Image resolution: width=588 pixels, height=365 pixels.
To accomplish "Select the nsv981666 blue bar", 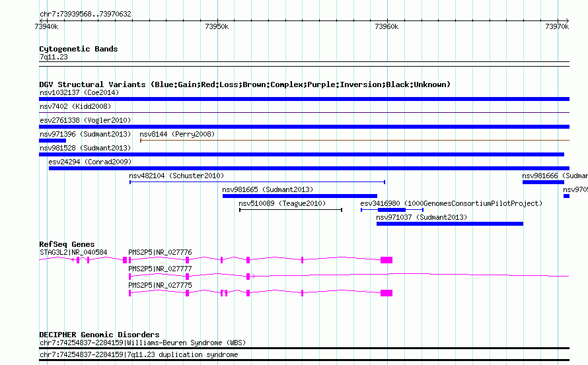I will click(x=543, y=182).
